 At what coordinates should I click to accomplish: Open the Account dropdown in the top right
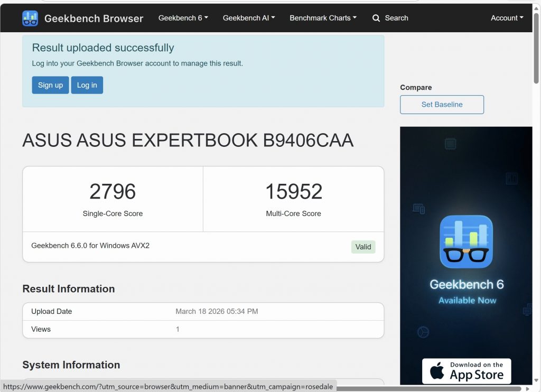[x=506, y=17]
